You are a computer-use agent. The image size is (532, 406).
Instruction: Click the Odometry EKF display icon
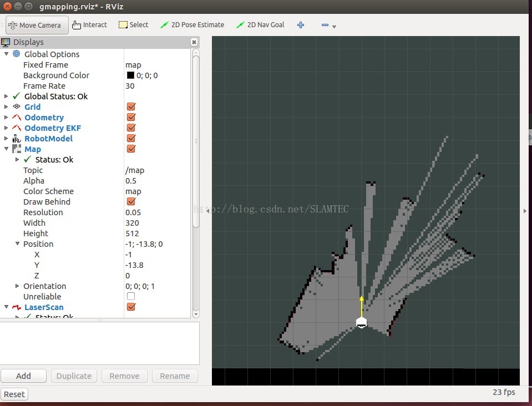pyautogui.click(x=17, y=128)
